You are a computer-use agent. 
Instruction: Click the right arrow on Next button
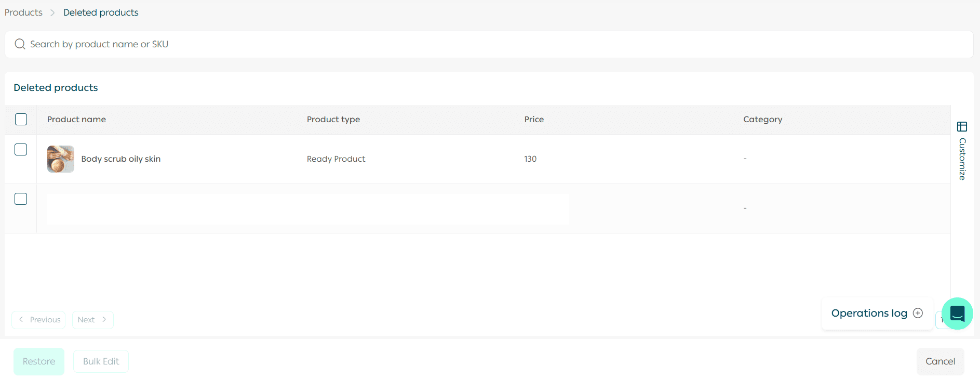[x=104, y=320]
